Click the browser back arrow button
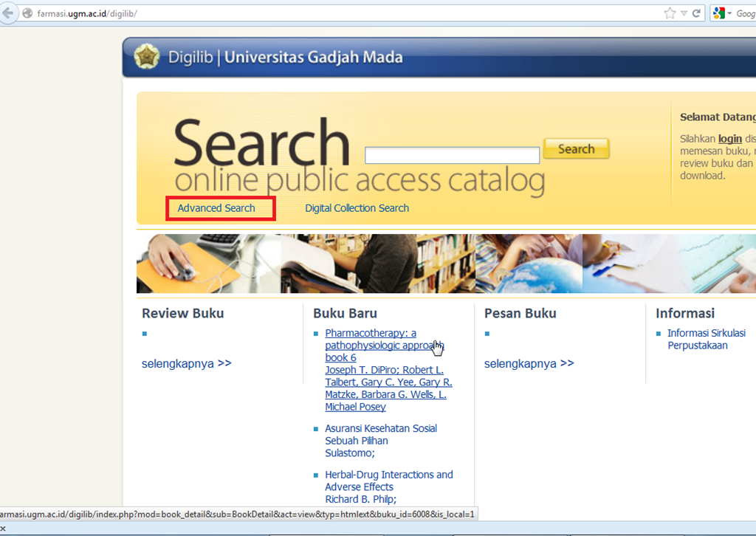 (x=7, y=13)
